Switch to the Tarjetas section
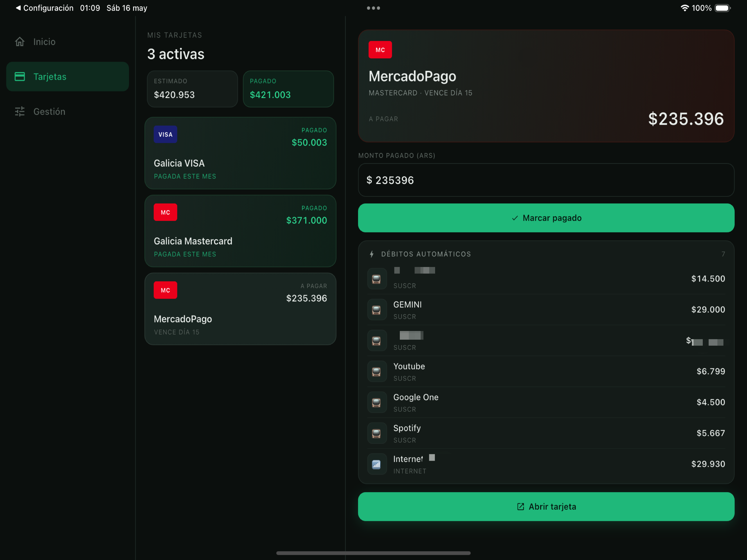This screenshot has width=747, height=560. pyautogui.click(x=68, y=77)
